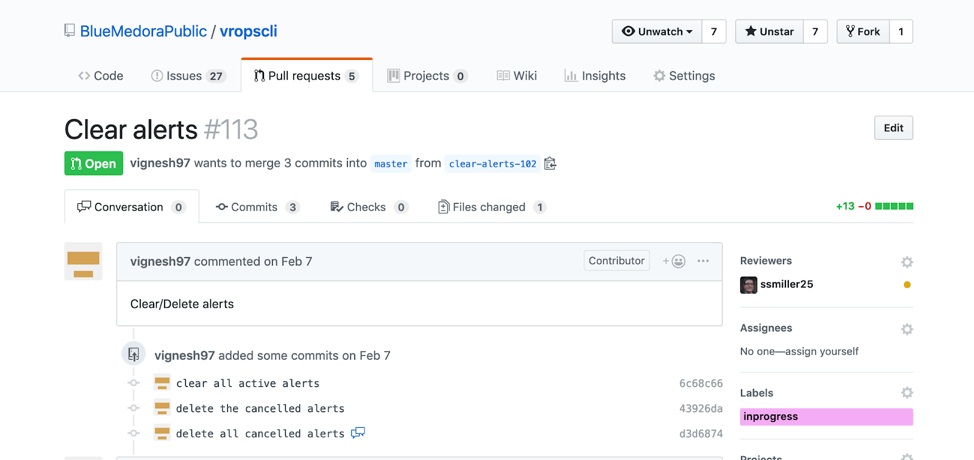Viewport: 974px width, 460px height.
Task: Open vropscli repository link
Action: (x=248, y=31)
